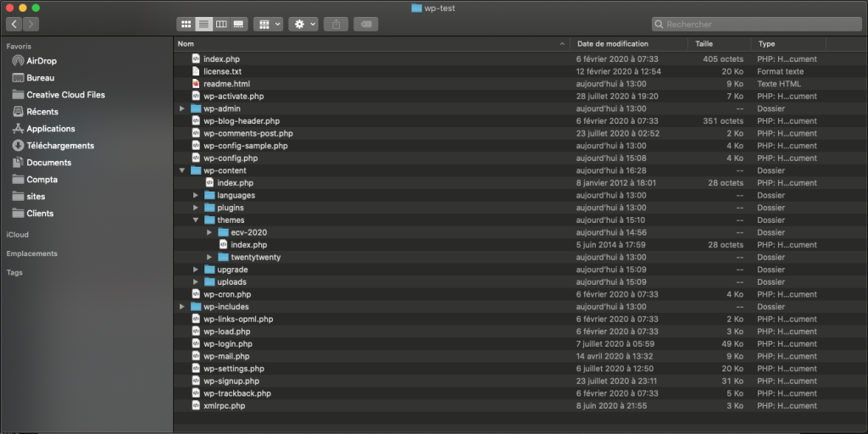Switch to gallery view mode
This screenshot has width=868, height=434.
tap(238, 25)
